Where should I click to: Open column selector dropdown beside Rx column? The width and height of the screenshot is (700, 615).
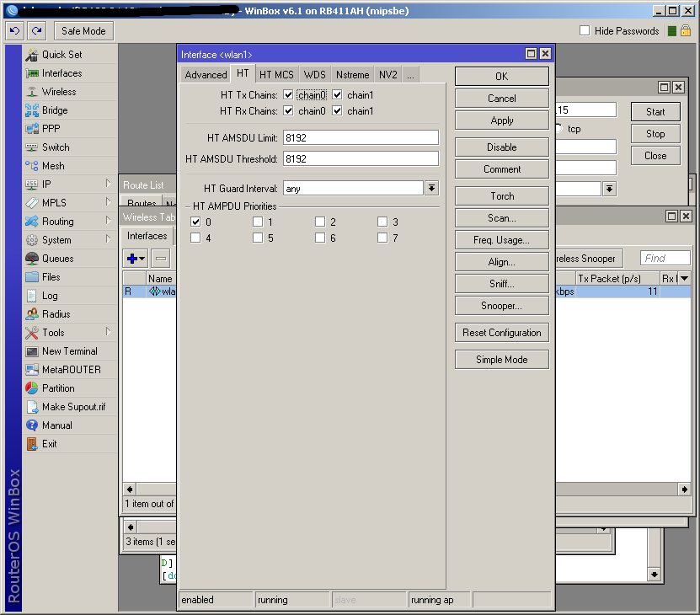pyautogui.click(x=684, y=278)
